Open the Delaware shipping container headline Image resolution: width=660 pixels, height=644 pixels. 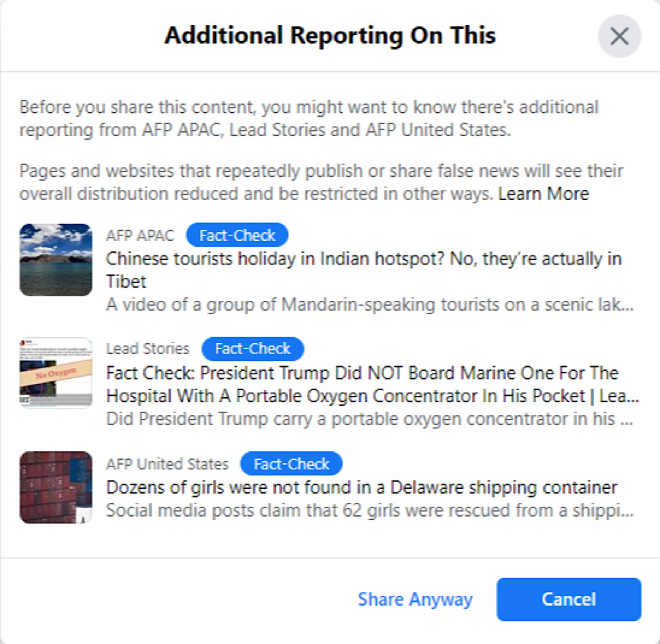(x=362, y=488)
